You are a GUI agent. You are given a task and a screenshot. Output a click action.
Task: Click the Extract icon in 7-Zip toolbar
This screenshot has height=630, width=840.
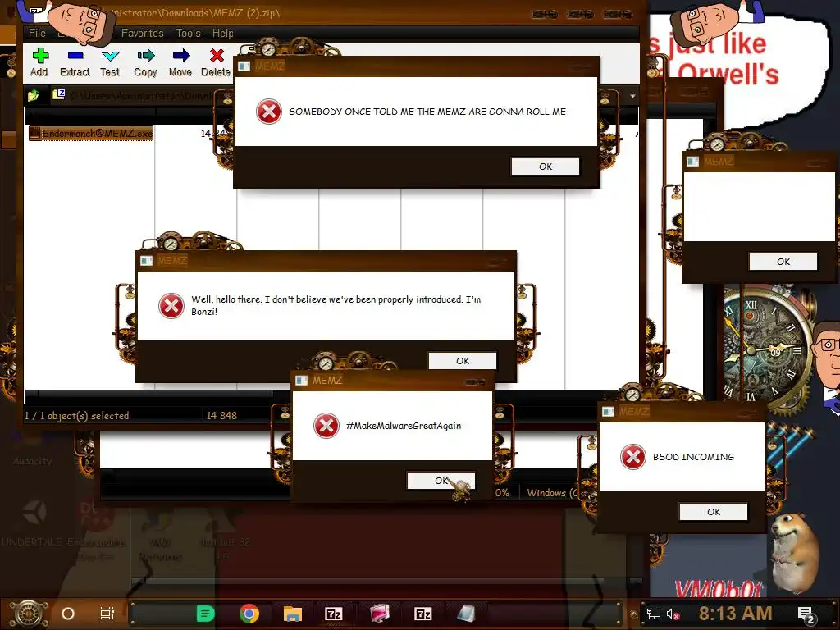[75, 56]
